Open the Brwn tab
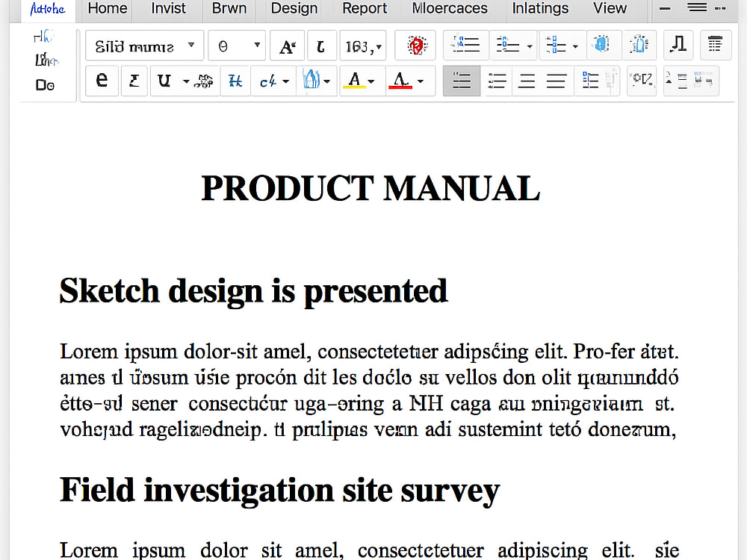Image resolution: width=747 pixels, height=560 pixels. (229, 8)
